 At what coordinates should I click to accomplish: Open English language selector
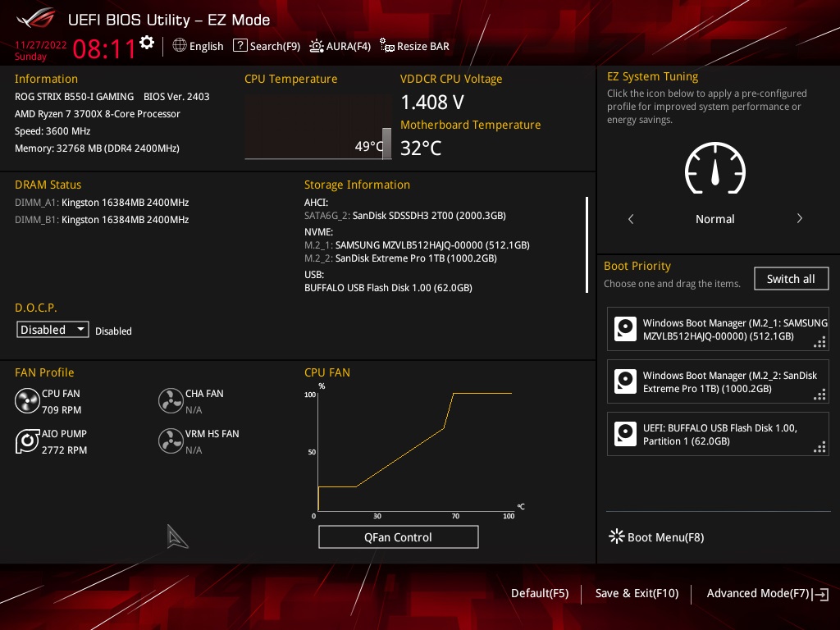point(206,46)
